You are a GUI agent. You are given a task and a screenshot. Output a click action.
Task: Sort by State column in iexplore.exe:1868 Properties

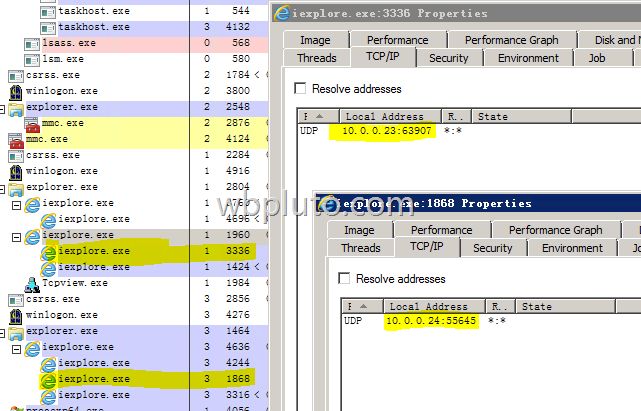click(x=565, y=306)
